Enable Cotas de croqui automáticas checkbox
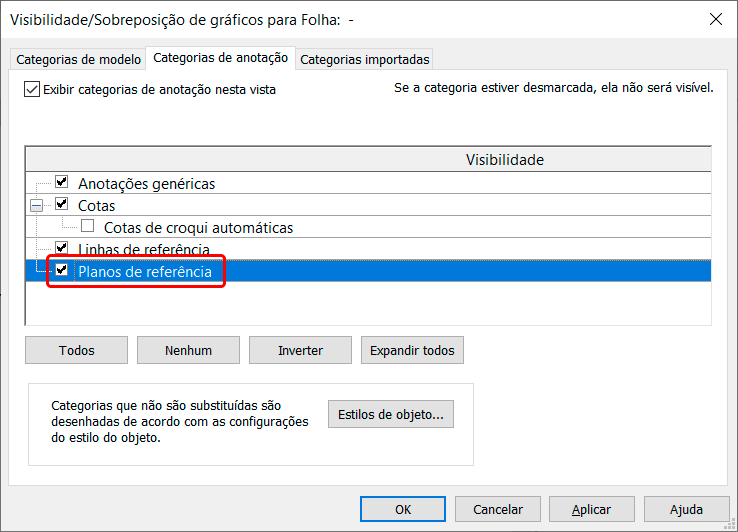Image resolution: width=738 pixels, height=532 pixels. [x=88, y=227]
